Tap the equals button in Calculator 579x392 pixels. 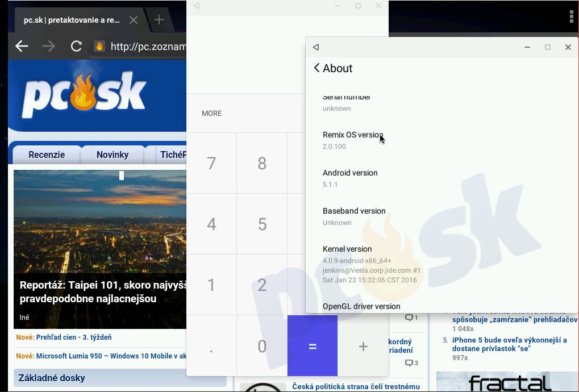(x=313, y=346)
